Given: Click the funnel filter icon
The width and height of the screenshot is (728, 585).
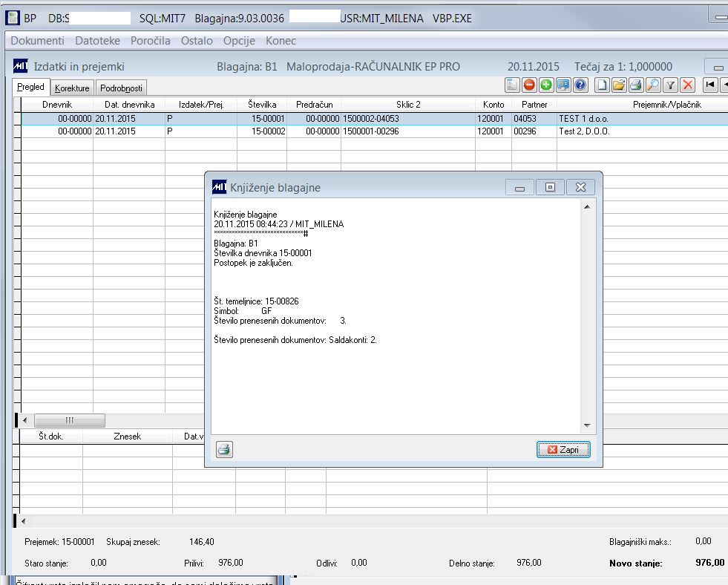Looking at the screenshot, I should click(670, 85).
